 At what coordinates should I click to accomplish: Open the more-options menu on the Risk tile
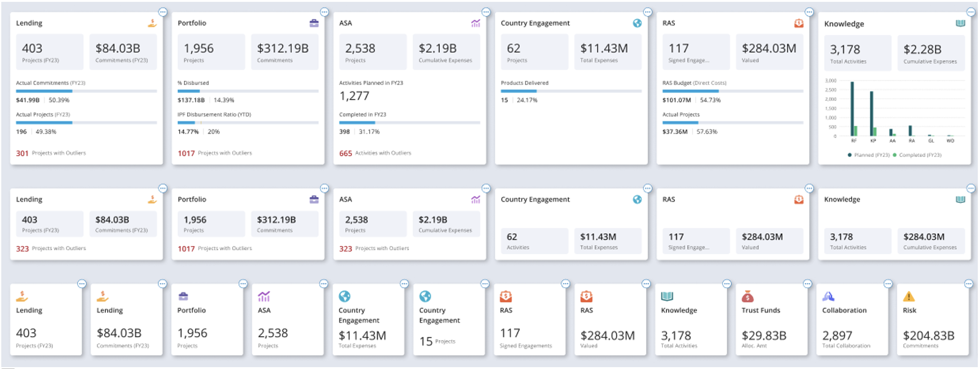[969, 284]
